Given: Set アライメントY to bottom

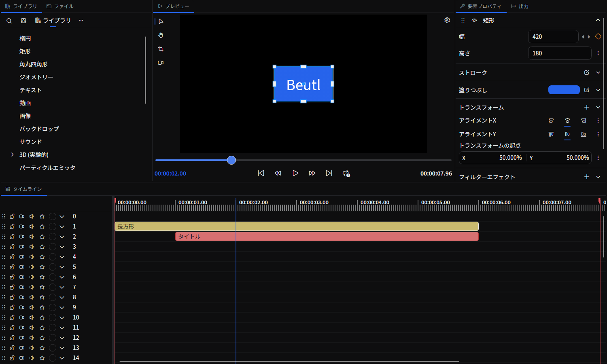Looking at the screenshot, I should [x=584, y=134].
